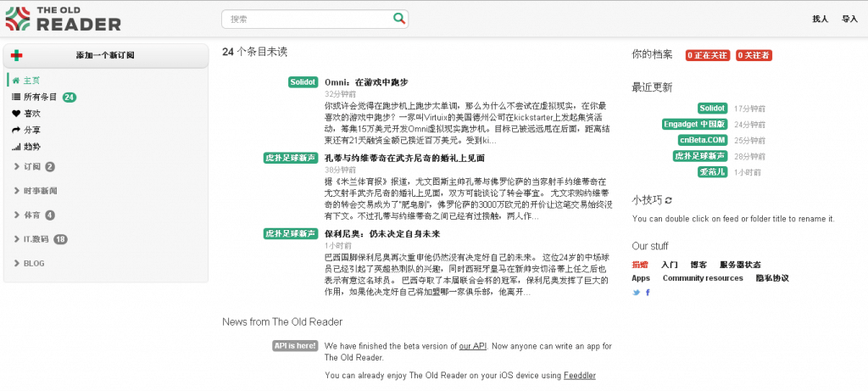
Task: Click the share arrow icon for 分享
Action: click(16, 130)
